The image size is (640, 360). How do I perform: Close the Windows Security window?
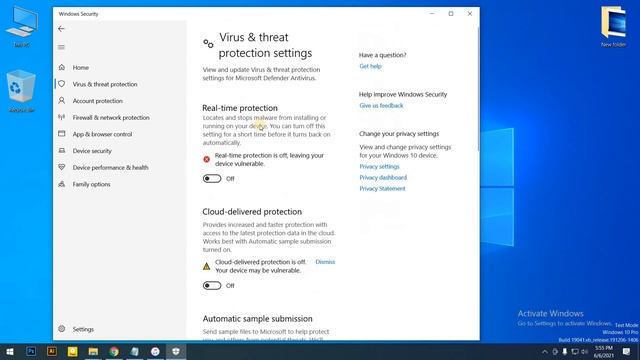coord(470,14)
